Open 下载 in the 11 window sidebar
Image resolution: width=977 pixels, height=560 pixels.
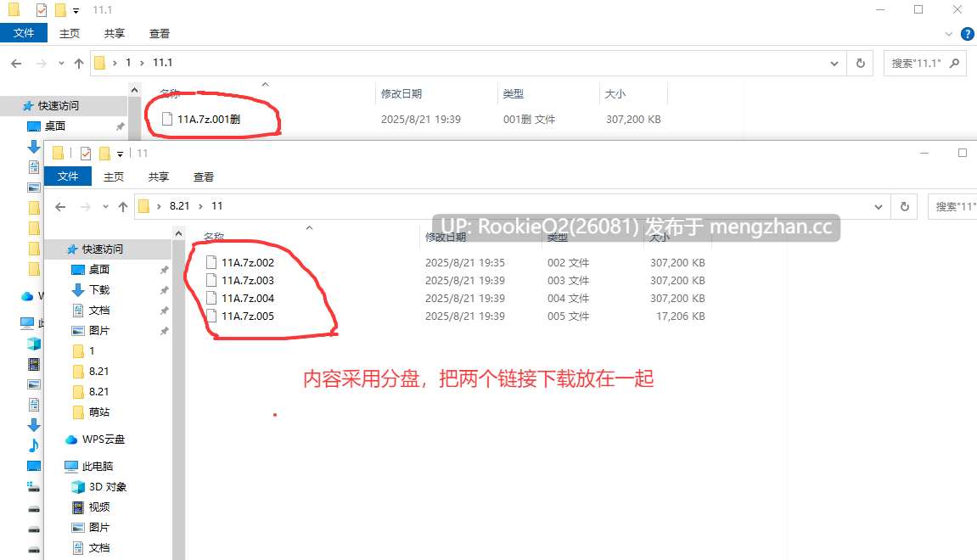pos(99,289)
